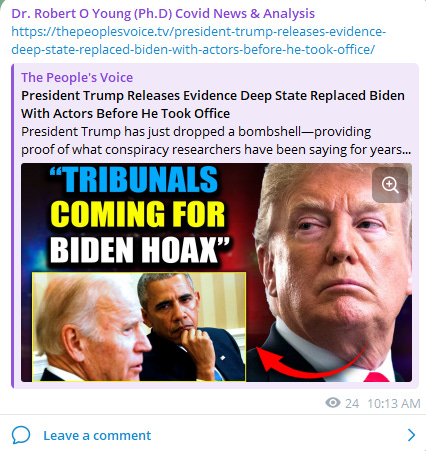Open comments via the right chevron arrow
Screen dimensions: 426x451
point(411,435)
